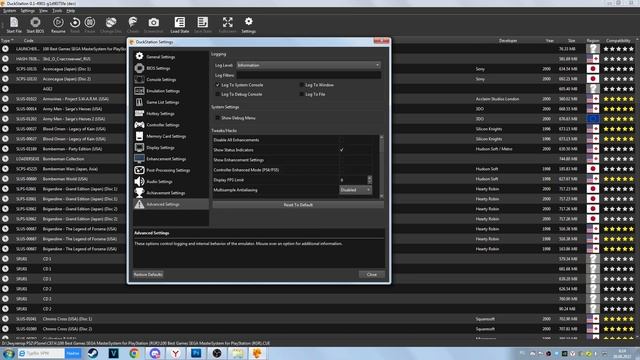This screenshot has width=640, height=360.
Task: Click the Start BIOS toolbar icon
Action: point(35,24)
